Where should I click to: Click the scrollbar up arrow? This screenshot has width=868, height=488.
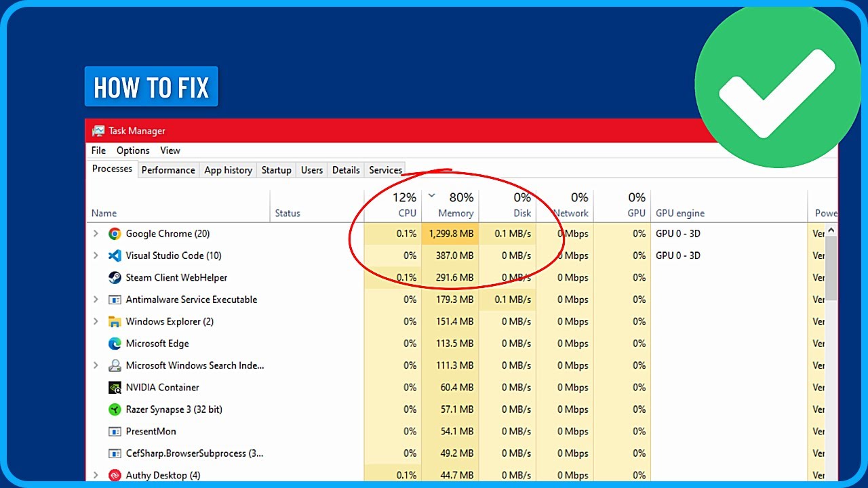[x=831, y=231]
